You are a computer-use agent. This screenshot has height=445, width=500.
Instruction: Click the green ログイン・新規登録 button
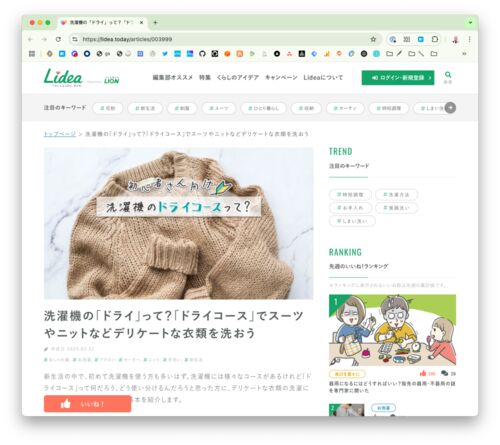pyautogui.click(x=398, y=78)
